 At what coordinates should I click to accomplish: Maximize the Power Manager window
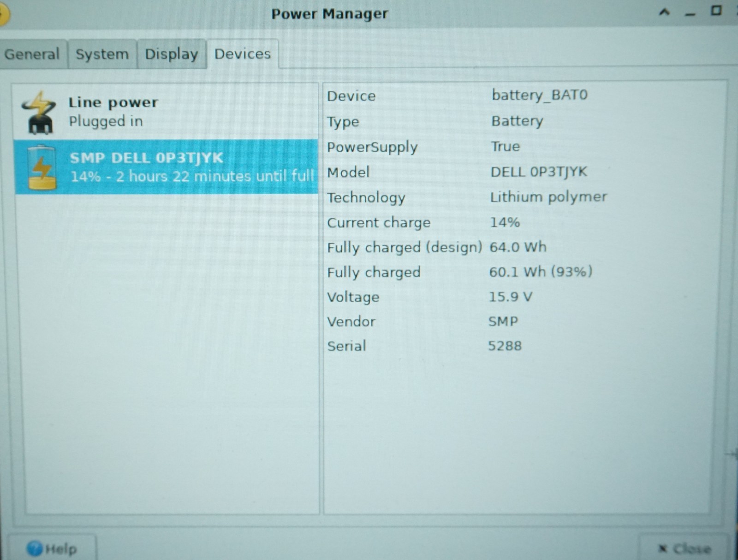click(716, 11)
